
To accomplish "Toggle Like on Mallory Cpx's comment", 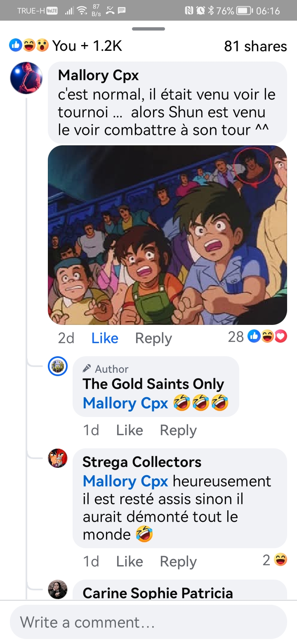I will click(x=105, y=339).
